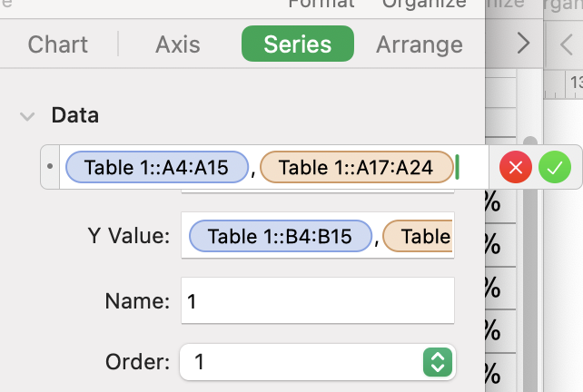583x392 pixels.
Task: Click into the Name text field
Action: 317,300
